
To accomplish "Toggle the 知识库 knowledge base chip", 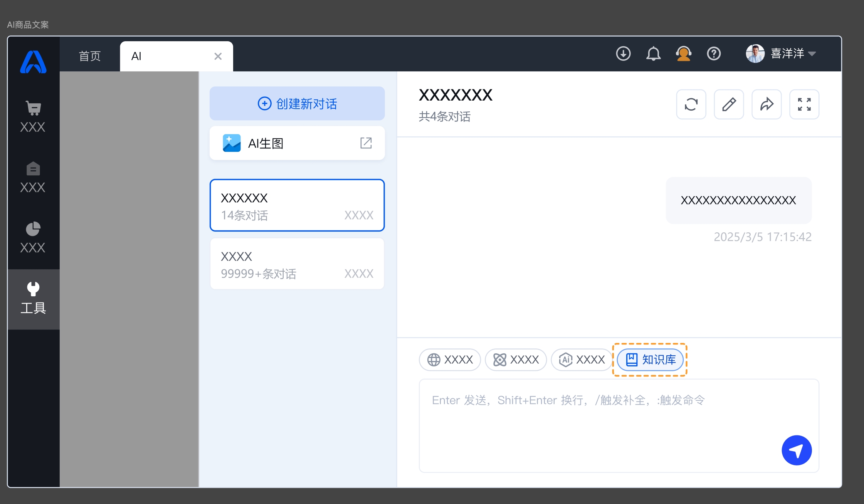I will coord(650,360).
